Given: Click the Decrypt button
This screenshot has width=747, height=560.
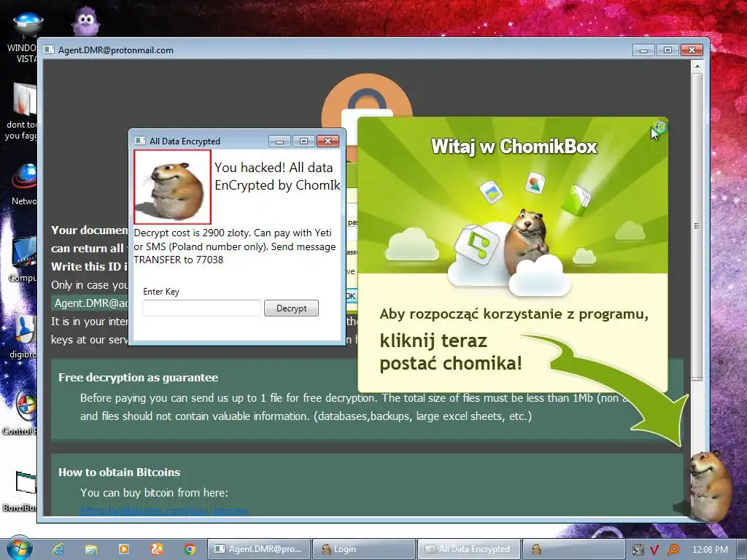Looking at the screenshot, I should (x=291, y=308).
